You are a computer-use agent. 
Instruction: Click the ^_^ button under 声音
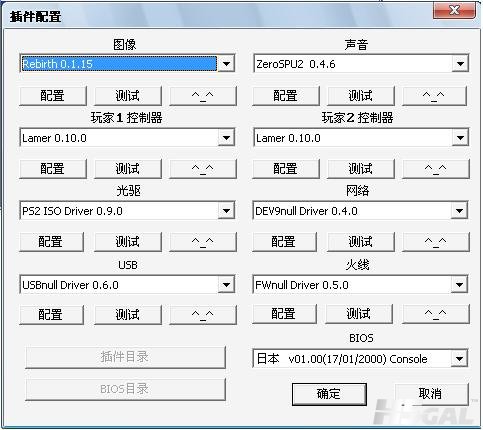(434, 96)
